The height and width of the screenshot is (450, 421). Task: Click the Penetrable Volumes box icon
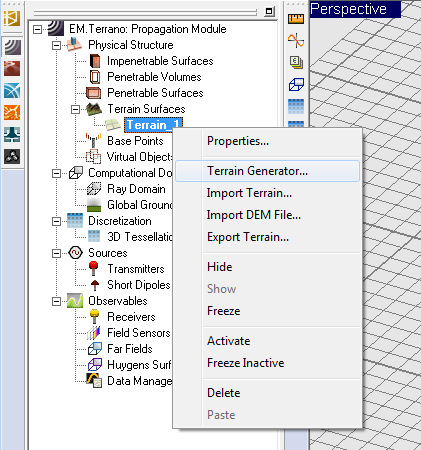coord(95,77)
